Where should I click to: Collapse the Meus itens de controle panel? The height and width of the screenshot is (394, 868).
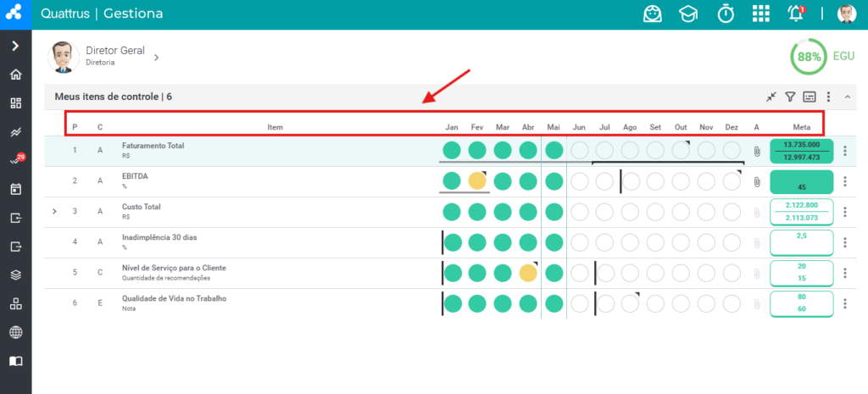click(x=847, y=97)
